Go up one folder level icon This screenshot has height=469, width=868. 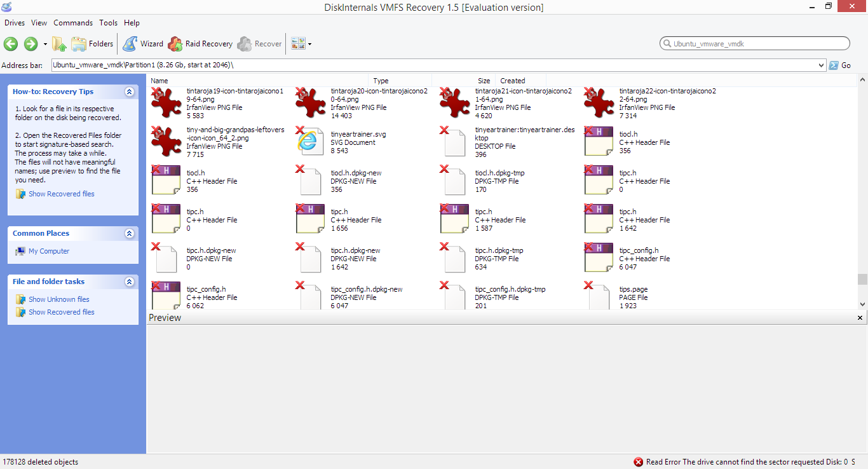[59, 44]
